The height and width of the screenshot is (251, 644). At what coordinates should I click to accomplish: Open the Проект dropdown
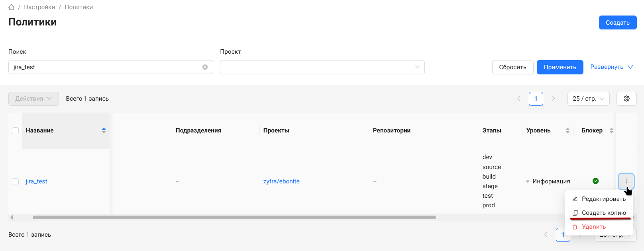click(x=322, y=67)
